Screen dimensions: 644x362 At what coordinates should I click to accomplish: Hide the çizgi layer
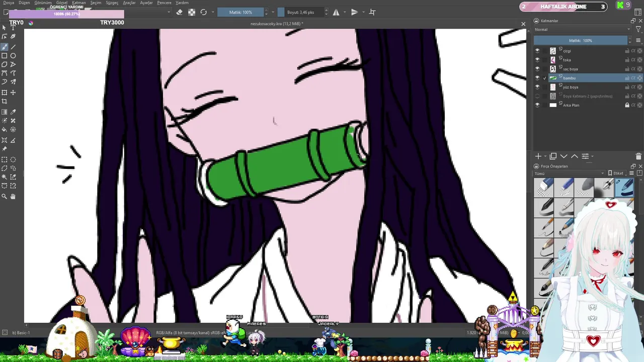click(537, 51)
